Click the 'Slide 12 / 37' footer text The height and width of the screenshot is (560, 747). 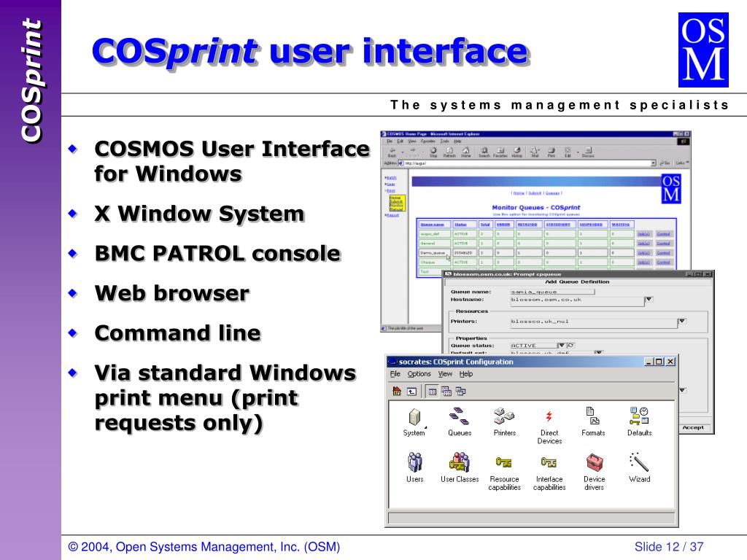click(x=669, y=547)
